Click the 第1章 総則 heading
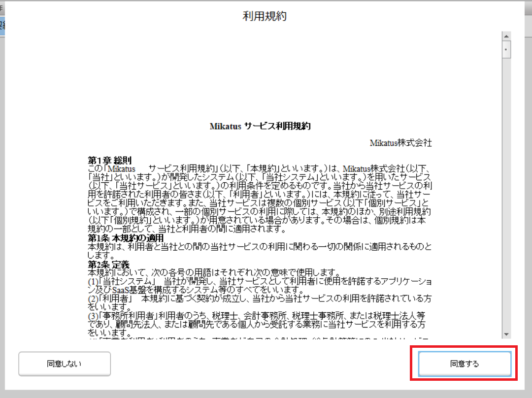The image size is (532, 398). pyautogui.click(x=109, y=160)
